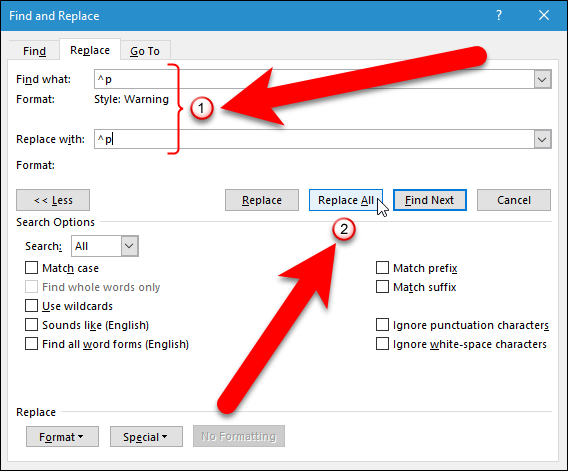The height and width of the screenshot is (471, 568).
Task: Collapse options with the Less button
Action: [53, 200]
